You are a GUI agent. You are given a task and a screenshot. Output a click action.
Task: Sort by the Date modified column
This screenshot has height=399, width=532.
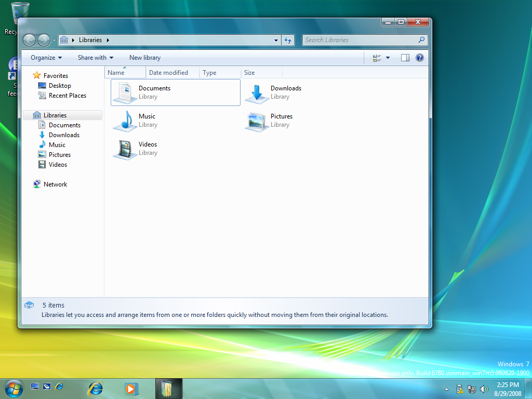pyautogui.click(x=168, y=73)
